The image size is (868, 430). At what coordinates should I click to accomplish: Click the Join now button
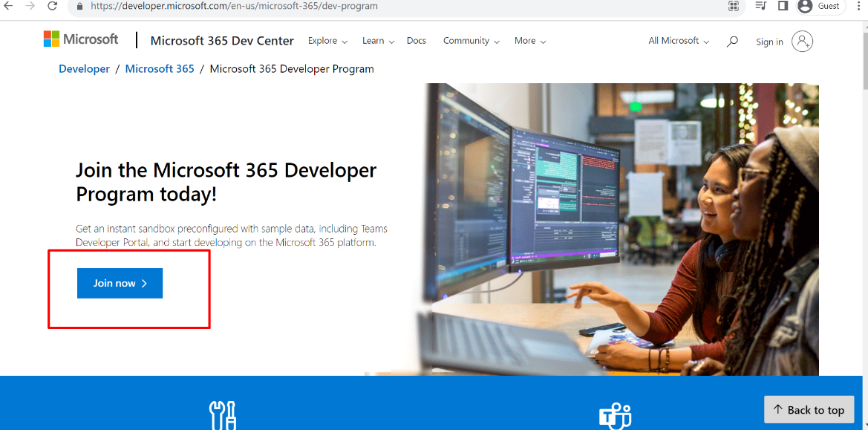(120, 284)
